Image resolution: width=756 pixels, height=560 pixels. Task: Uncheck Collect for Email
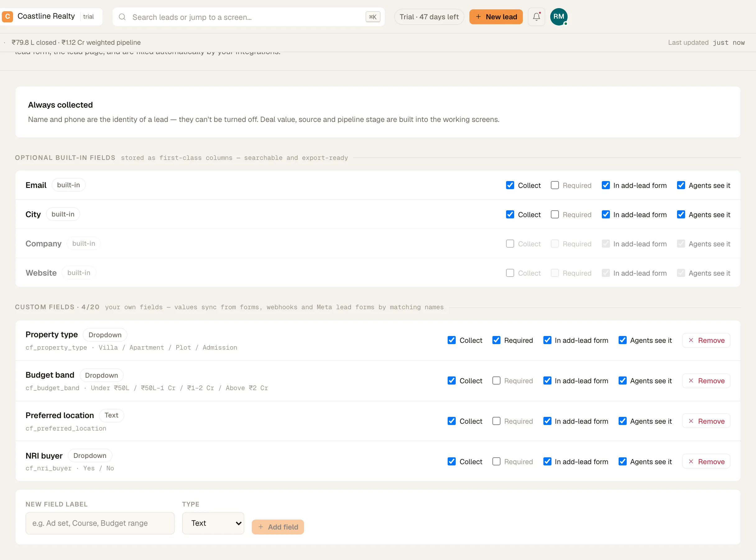[510, 185]
